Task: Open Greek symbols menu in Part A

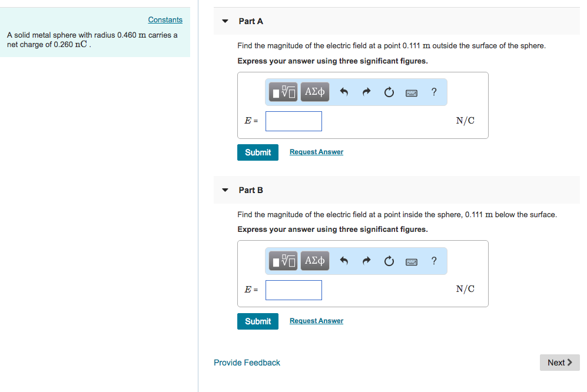Action: click(x=315, y=92)
